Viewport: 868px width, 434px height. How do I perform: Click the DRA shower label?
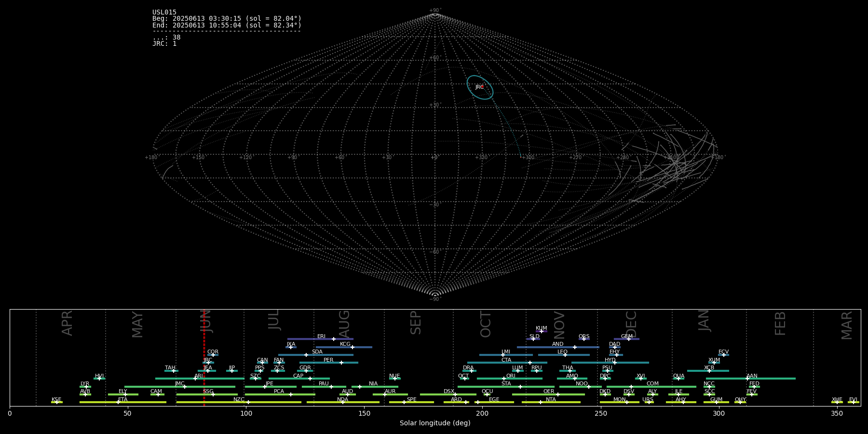tap(468, 367)
